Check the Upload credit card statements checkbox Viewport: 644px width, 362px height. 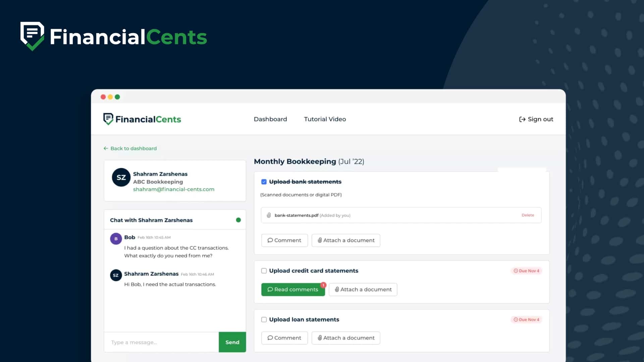tap(264, 270)
